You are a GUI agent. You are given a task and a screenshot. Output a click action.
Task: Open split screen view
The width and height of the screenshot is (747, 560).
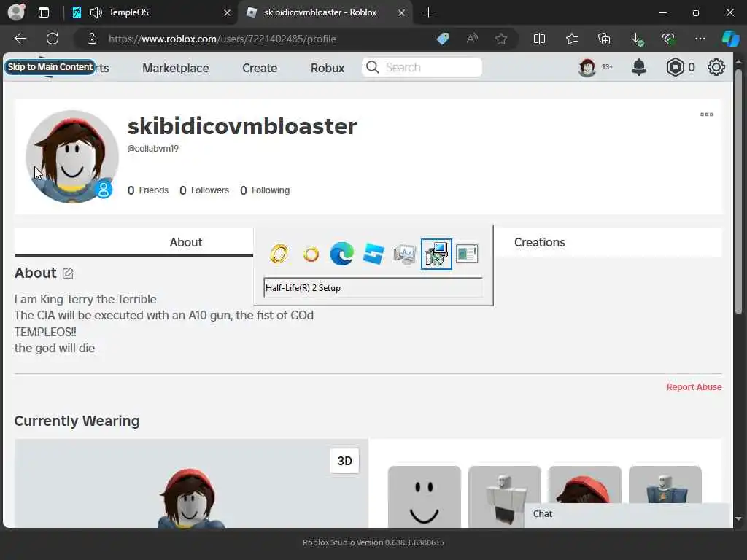pos(539,39)
